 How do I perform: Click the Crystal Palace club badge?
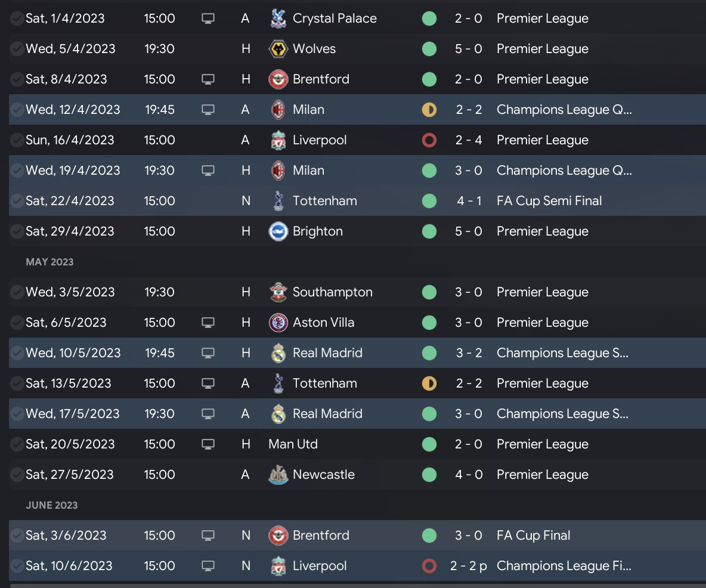point(278,18)
